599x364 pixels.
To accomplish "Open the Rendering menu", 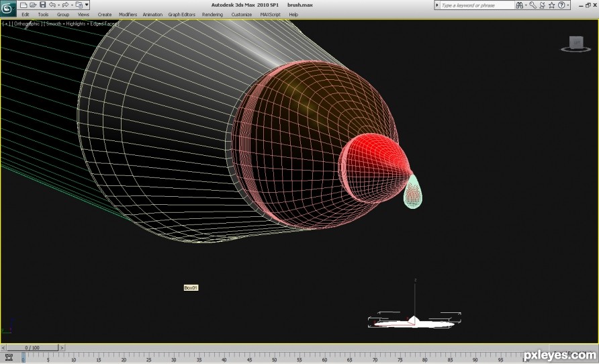I will 212,15.
